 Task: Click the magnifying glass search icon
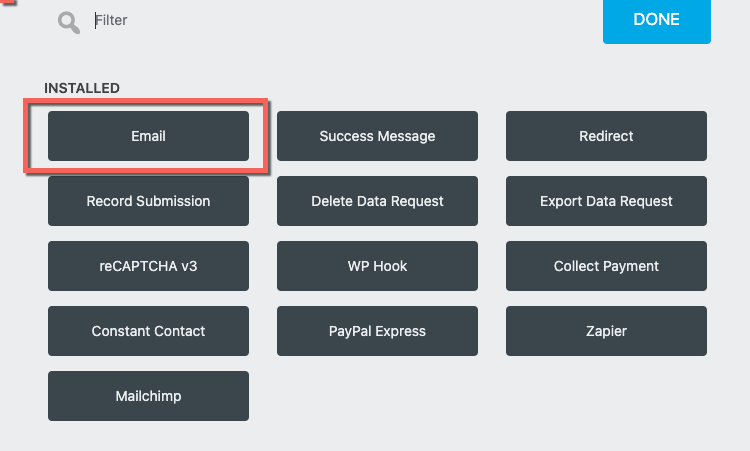69,22
